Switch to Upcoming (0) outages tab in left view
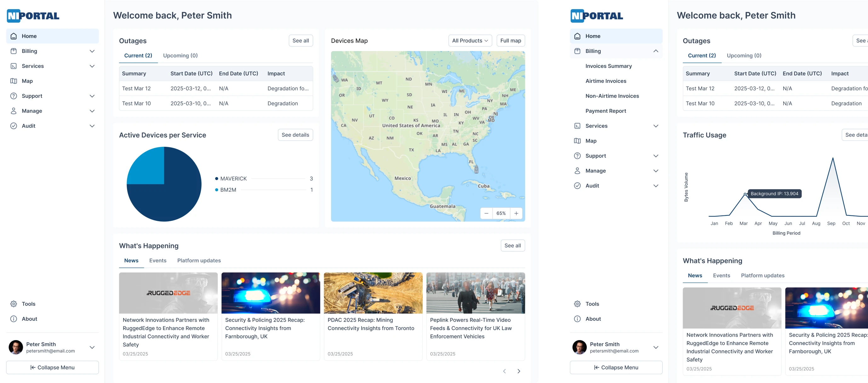868x383 pixels. [x=180, y=55]
